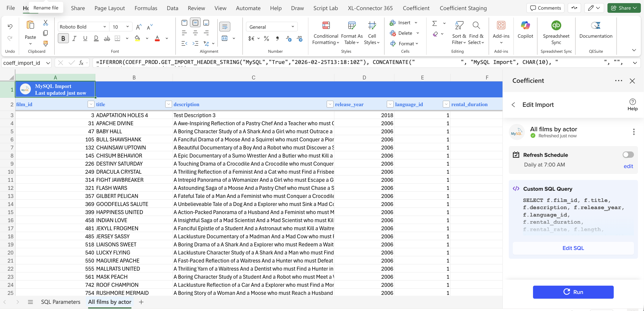Toggle Wrap Text button

(224, 26)
